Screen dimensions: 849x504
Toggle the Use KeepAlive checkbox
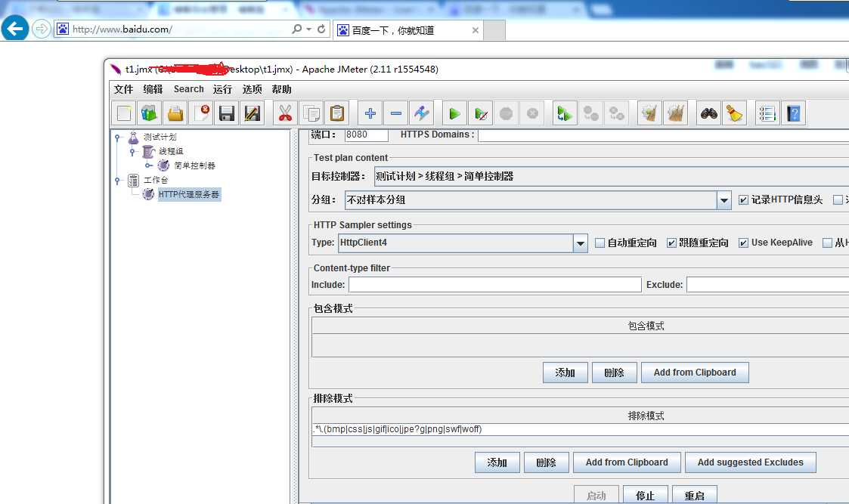click(x=743, y=243)
